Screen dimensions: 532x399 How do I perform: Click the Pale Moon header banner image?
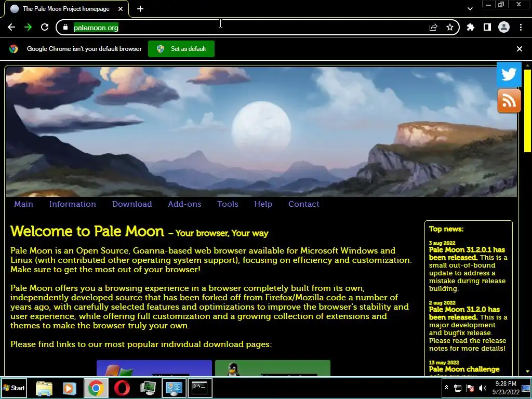point(261,131)
